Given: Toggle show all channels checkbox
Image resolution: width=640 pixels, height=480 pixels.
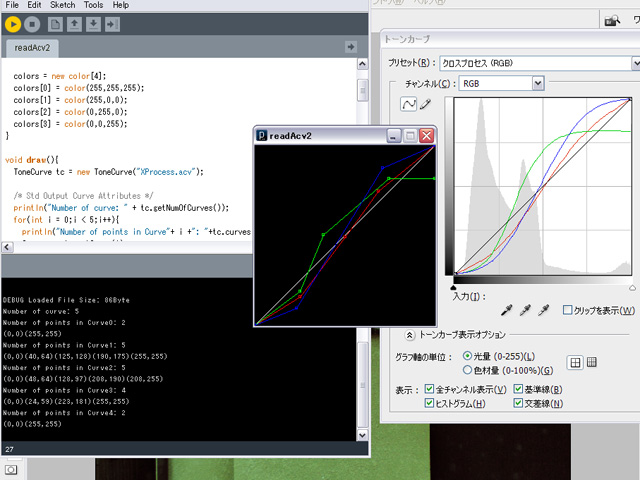Looking at the screenshot, I should tap(429, 389).
